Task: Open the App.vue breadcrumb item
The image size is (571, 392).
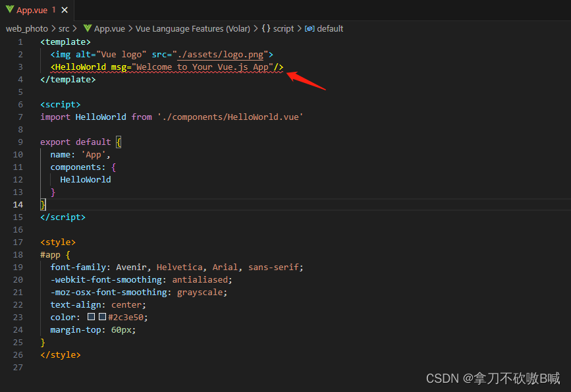Action: click(109, 29)
